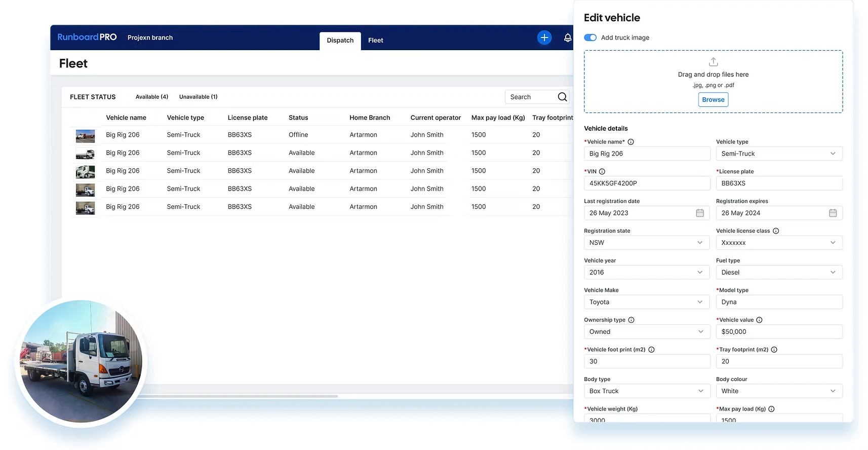Screen dimensions: 868x450
Task: Click the Tray footprint input field
Action: point(779,361)
